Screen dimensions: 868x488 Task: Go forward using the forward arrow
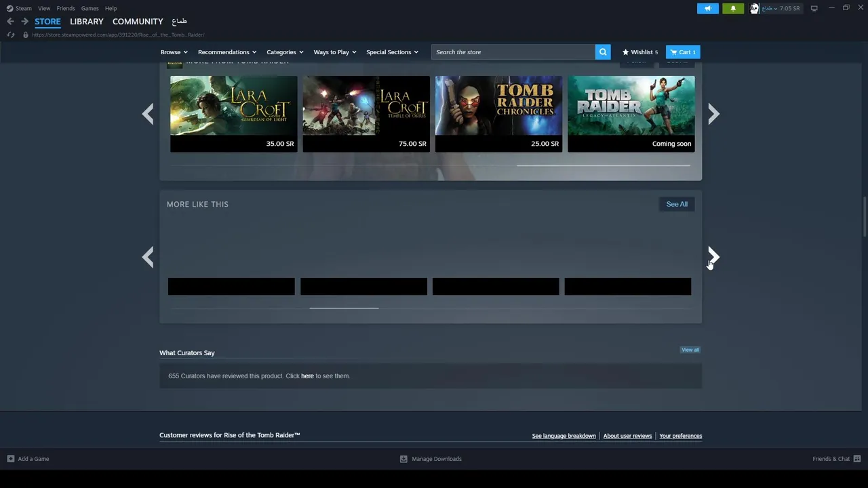(x=24, y=22)
